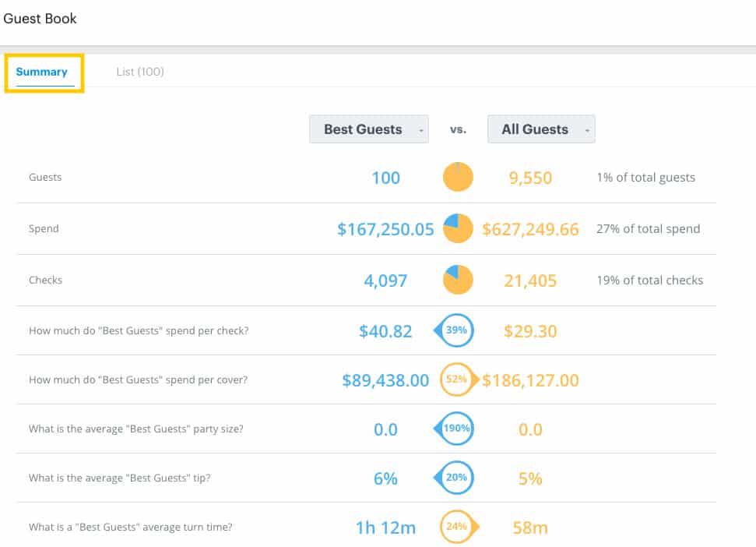Click the '1% of total guests' note

tap(646, 178)
